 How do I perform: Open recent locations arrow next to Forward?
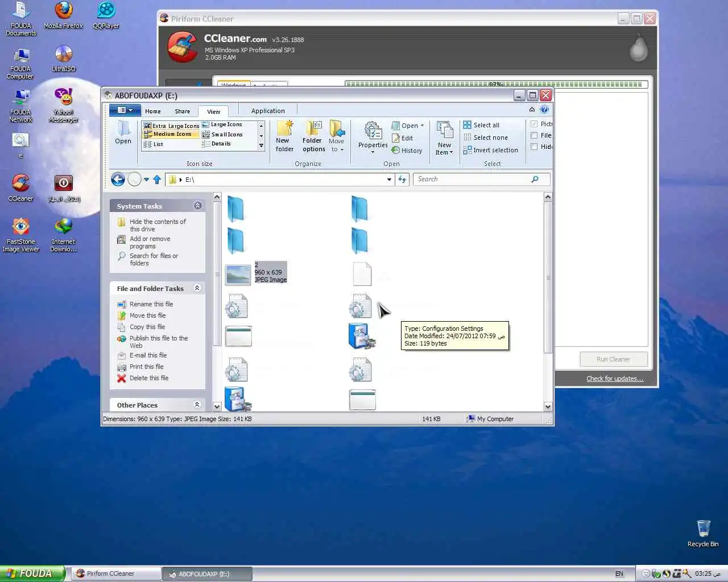click(146, 180)
